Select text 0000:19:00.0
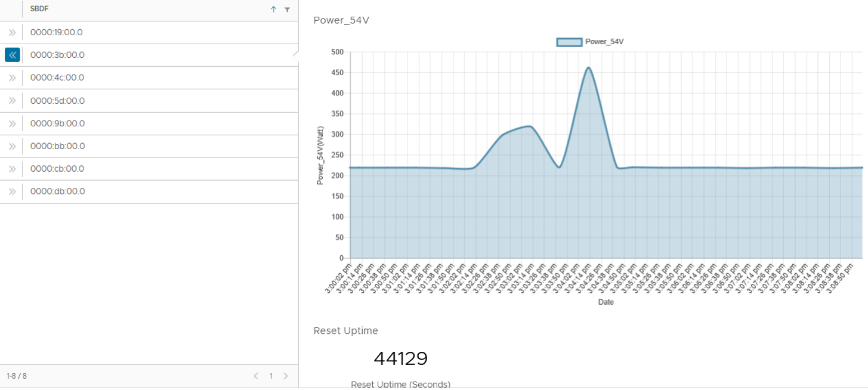The height and width of the screenshot is (390, 868). [x=57, y=32]
